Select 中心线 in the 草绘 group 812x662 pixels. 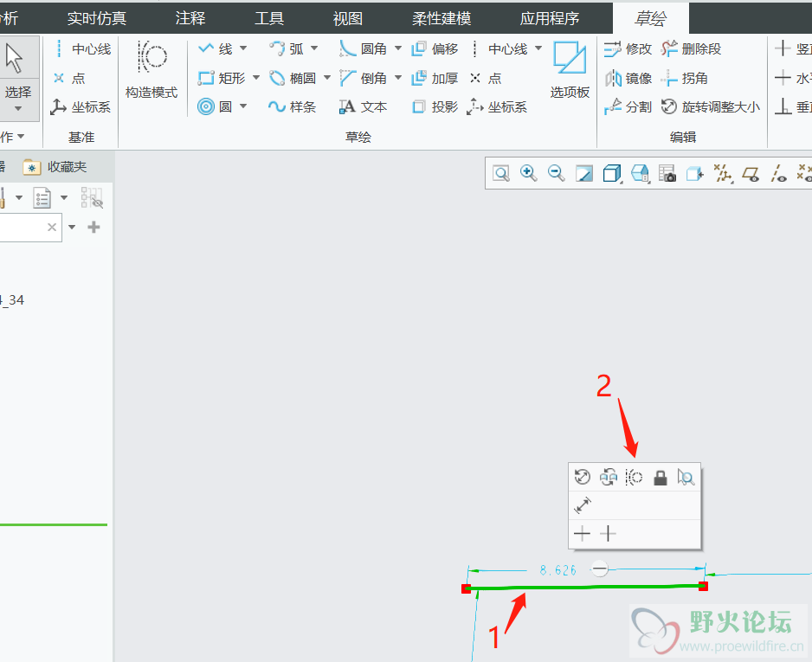tap(499, 49)
